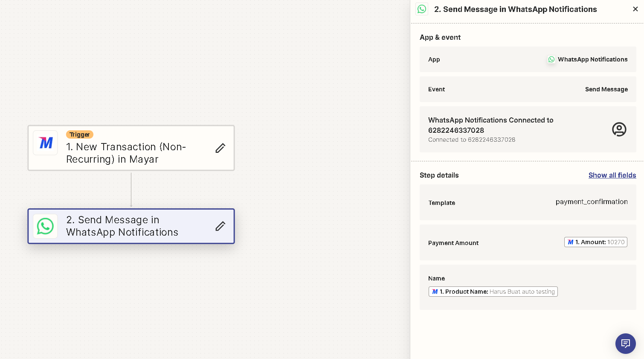Click the Trigger badge label
Screen dimensions: 644x359
tap(80, 134)
